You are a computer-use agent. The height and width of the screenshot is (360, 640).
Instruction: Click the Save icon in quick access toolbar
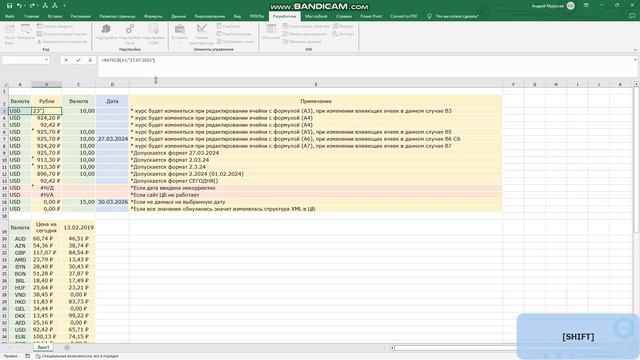pyautogui.click(x=9, y=6)
